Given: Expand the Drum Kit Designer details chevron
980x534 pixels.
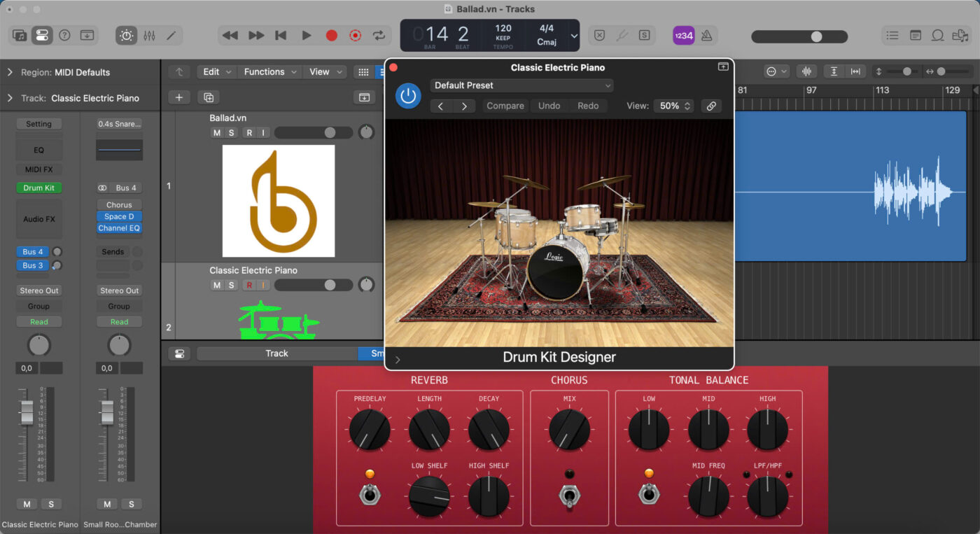Looking at the screenshot, I should click(x=398, y=360).
